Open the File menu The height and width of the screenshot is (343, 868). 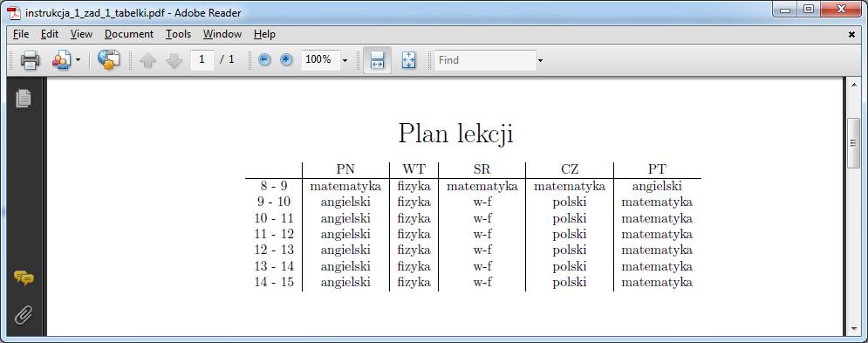coord(20,34)
